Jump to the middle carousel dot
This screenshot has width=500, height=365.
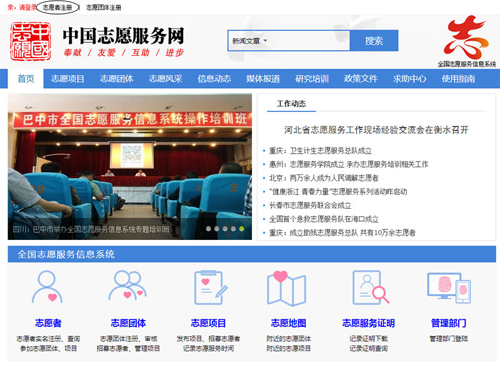[225, 229]
